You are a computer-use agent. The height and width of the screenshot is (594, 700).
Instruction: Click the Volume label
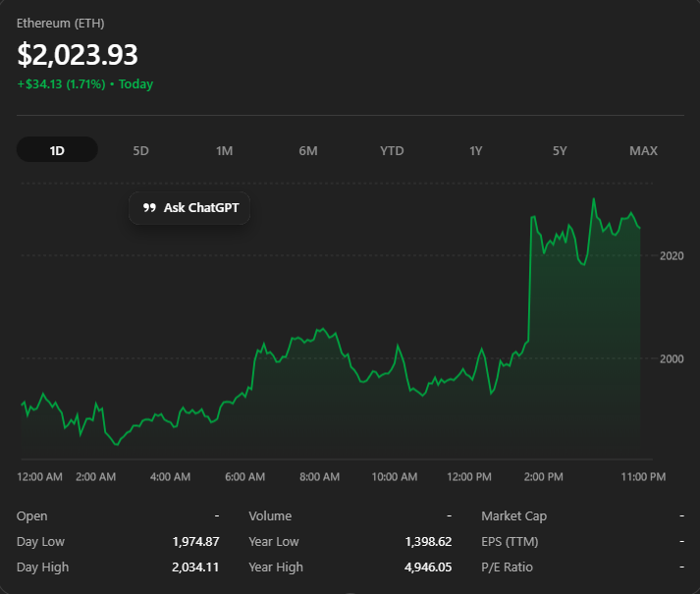point(270,515)
